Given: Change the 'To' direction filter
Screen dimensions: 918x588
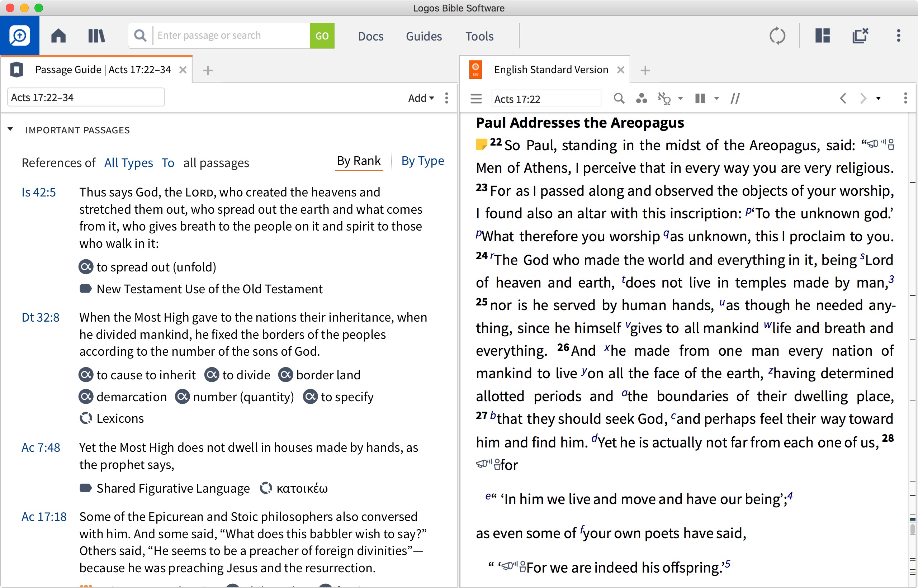Looking at the screenshot, I should pyautogui.click(x=167, y=163).
